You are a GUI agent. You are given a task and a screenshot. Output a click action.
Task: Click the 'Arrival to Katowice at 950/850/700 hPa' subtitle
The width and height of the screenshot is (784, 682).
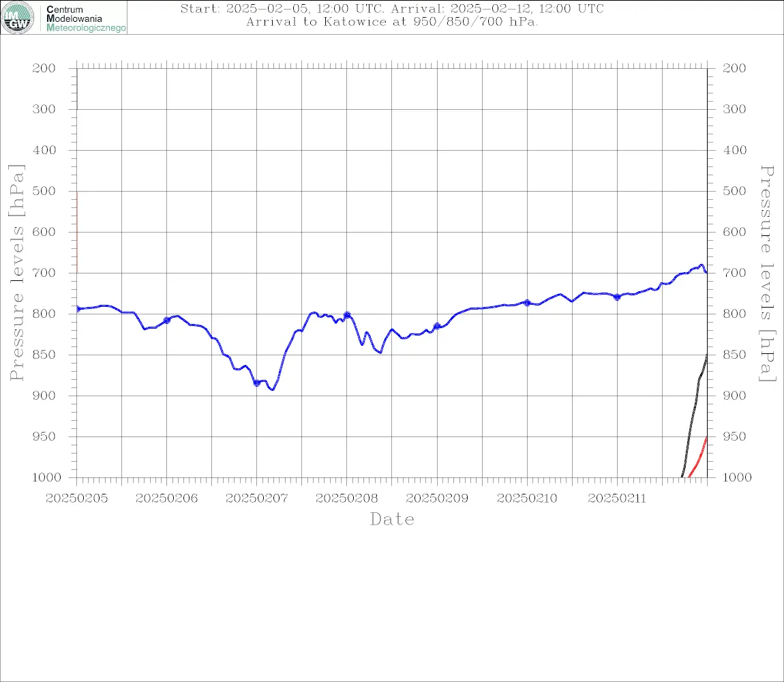click(392, 22)
